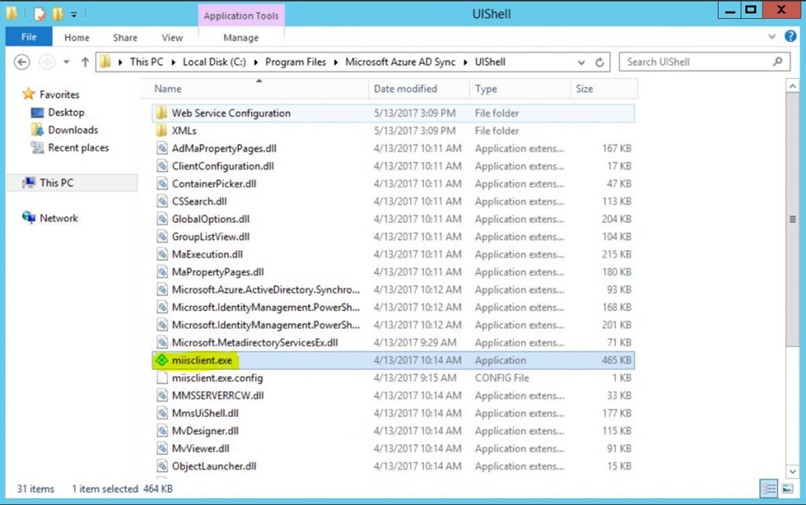Expand the breadcrumb arrow after Program Files
Viewport: 806px width, 505px height.
(336, 62)
